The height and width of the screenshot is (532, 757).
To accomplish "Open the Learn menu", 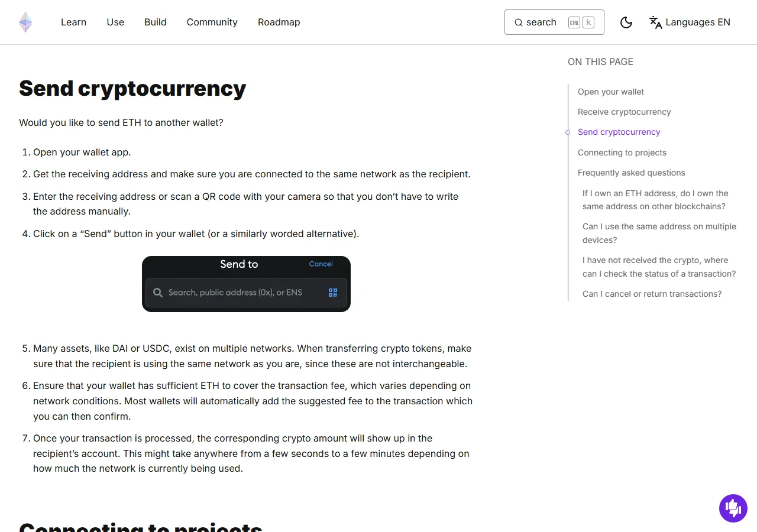I will pyautogui.click(x=73, y=22).
